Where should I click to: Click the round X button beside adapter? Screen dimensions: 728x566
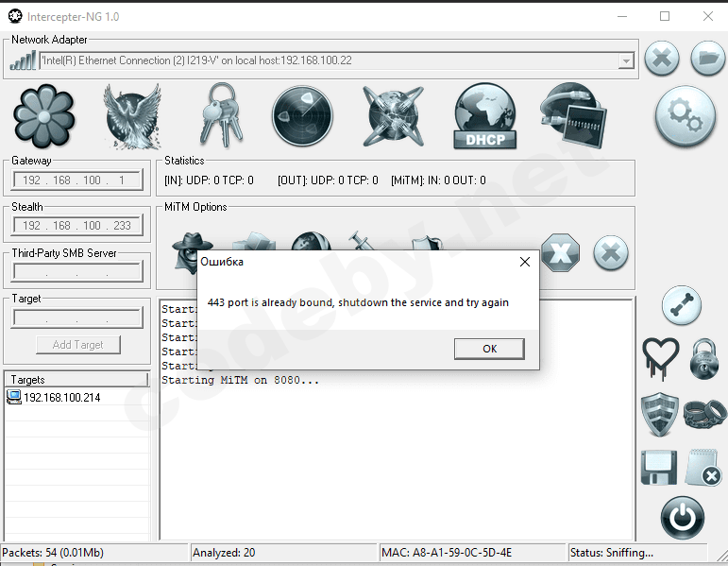point(662,59)
